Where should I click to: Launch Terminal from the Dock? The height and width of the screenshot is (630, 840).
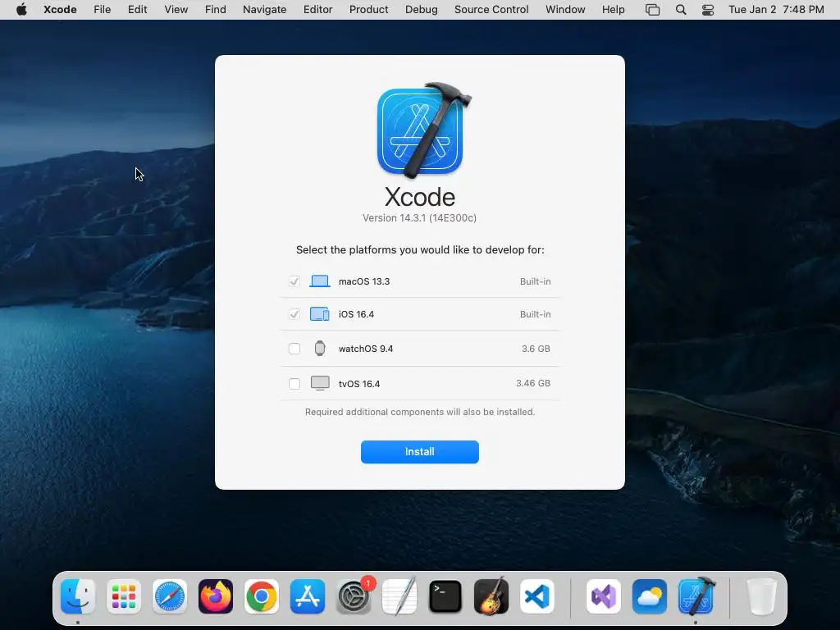pos(445,596)
